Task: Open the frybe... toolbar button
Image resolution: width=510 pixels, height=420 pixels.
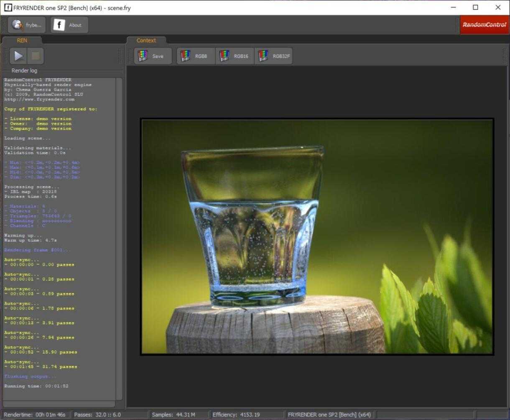Action: [27, 25]
